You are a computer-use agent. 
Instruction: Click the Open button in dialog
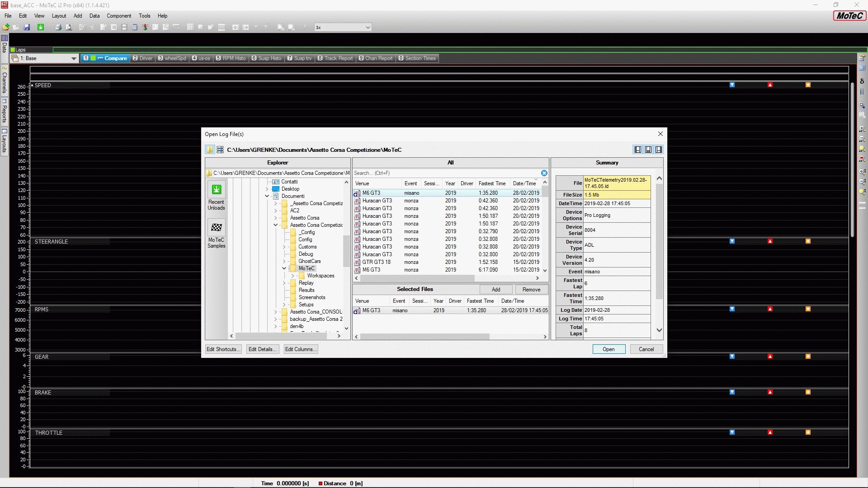tap(609, 349)
